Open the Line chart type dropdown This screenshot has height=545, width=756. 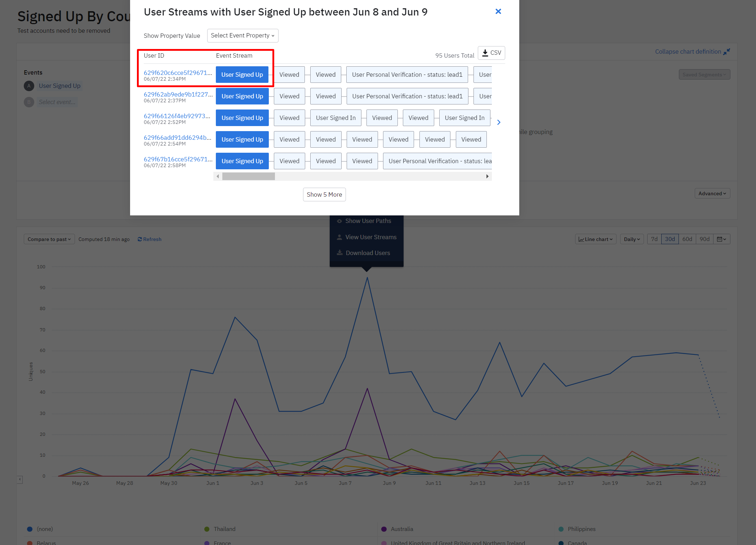[x=595, y=239]
